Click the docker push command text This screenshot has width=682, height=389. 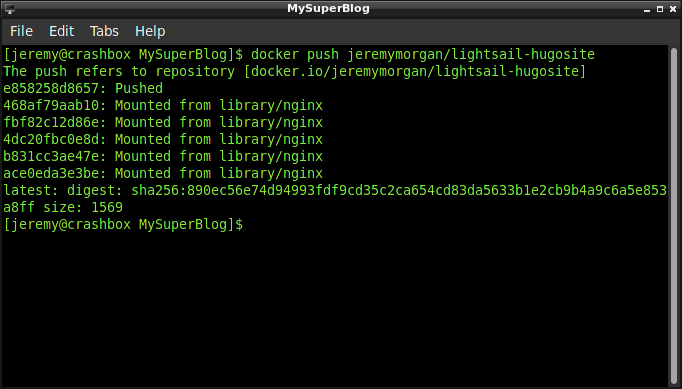[423, 54]
